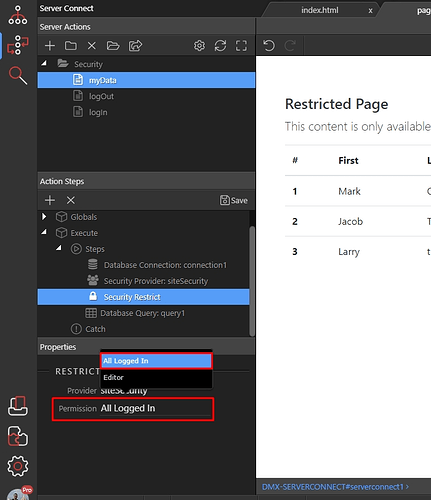Expand the Globals node
Viewport: 431px width, 500px height.
(44, 217)
